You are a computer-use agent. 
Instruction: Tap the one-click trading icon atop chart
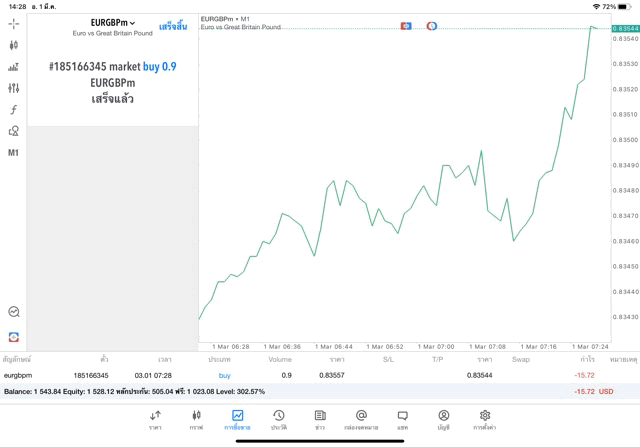point(406,25)
